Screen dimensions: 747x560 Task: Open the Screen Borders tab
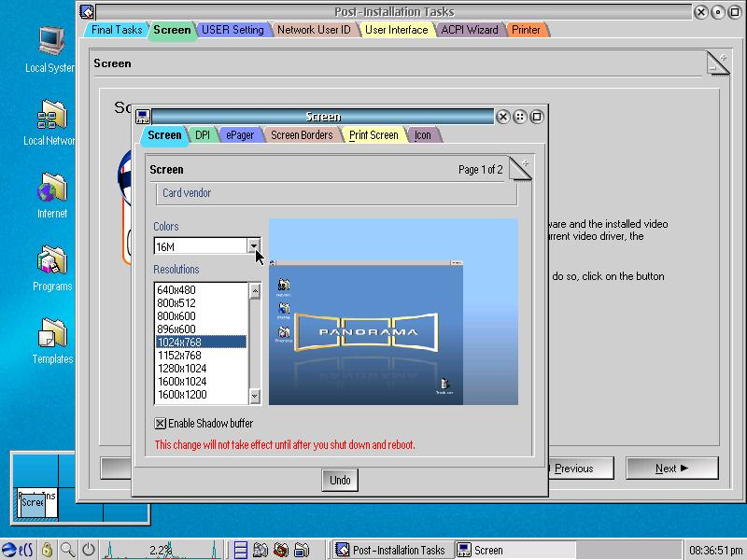[x=302, y=134]
